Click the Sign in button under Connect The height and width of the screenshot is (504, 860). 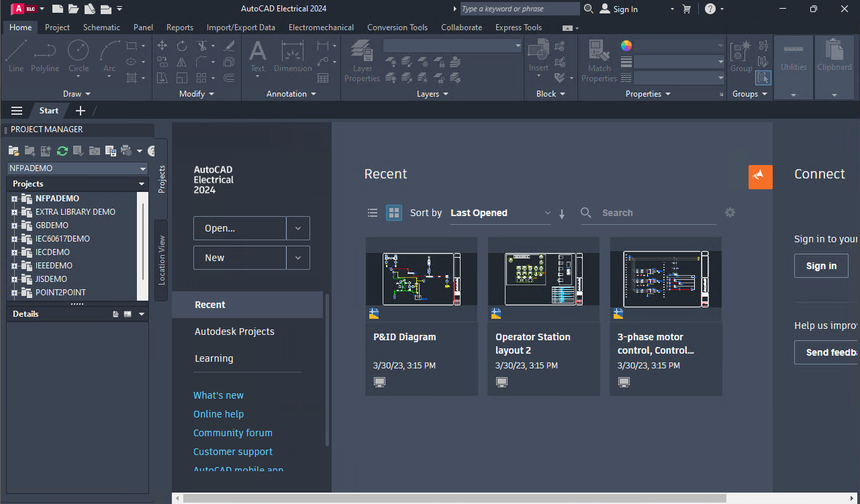(x=821, y=266)
